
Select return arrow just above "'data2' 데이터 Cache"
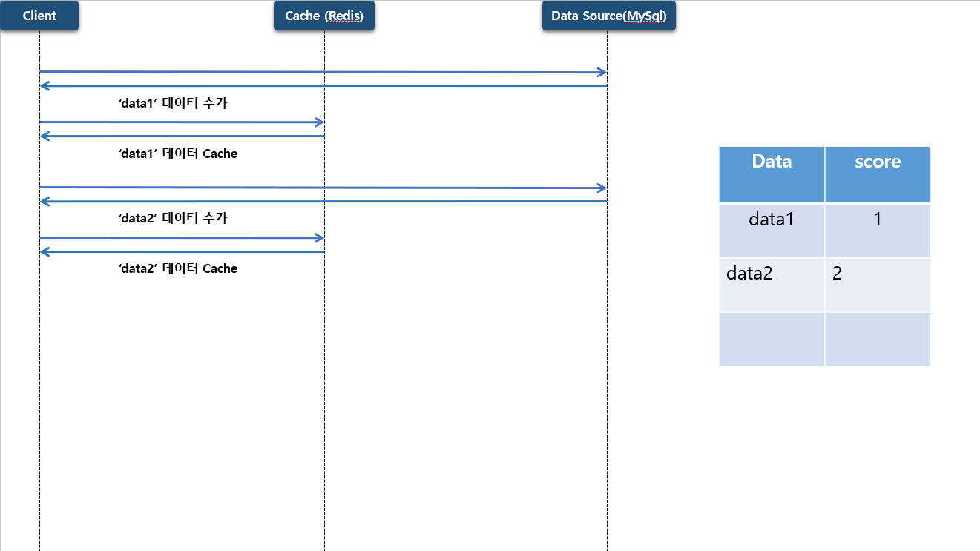coord(182,252)
